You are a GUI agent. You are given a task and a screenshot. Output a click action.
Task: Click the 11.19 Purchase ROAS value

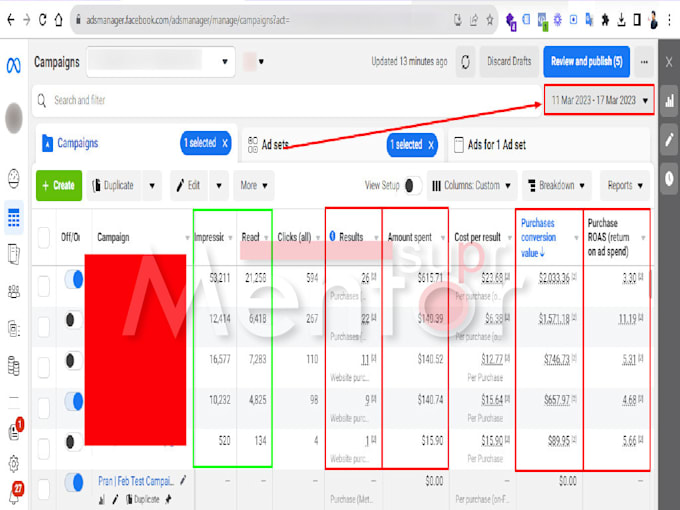pos(627,319)
